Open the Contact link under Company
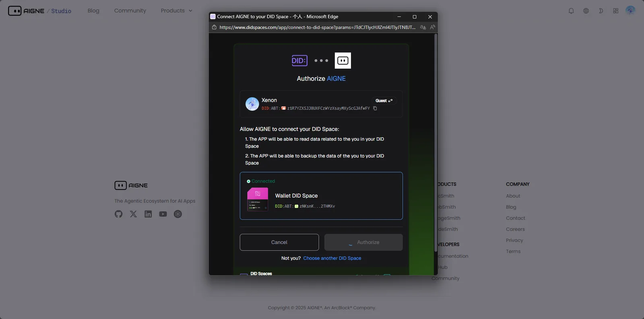 [x=516, y=218]
